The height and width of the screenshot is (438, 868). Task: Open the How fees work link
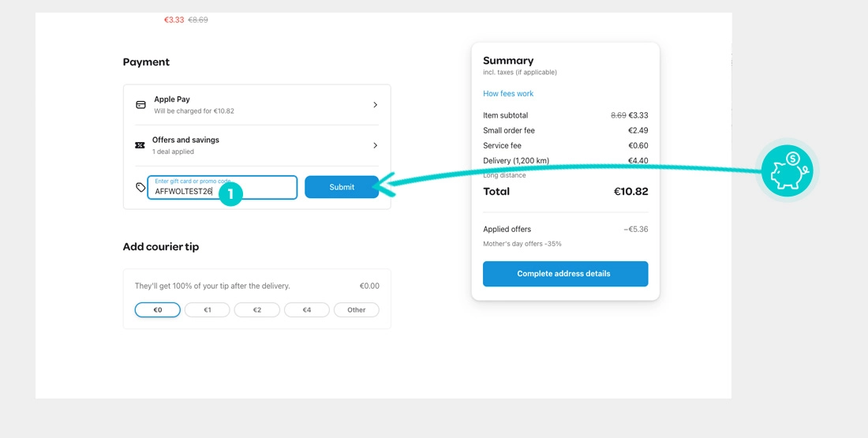point(508,94)
